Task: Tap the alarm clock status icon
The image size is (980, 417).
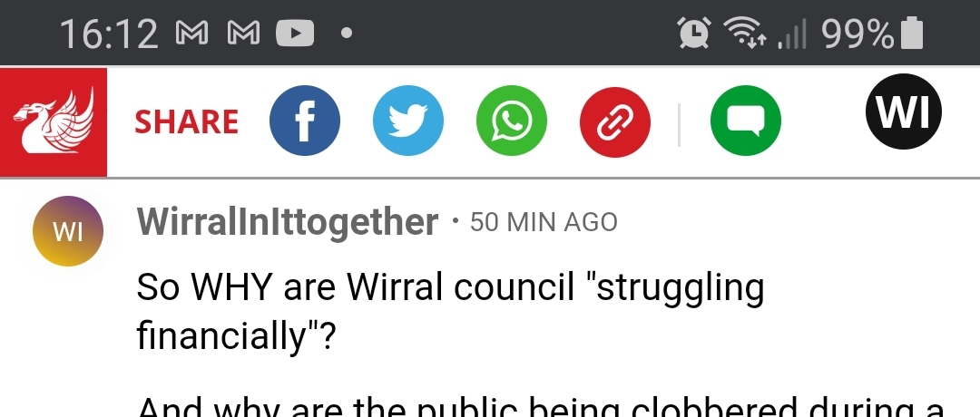Action: [694, 33]
